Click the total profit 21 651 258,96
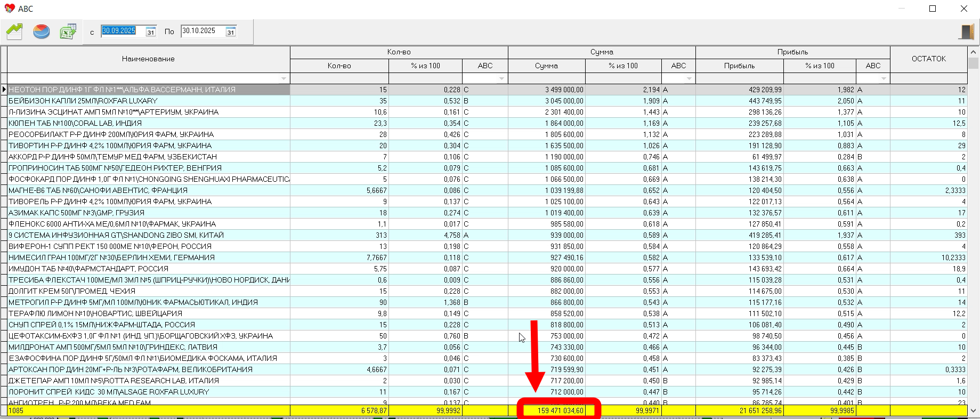Viewport: 980px width, 419px height. tap(761, 411)
